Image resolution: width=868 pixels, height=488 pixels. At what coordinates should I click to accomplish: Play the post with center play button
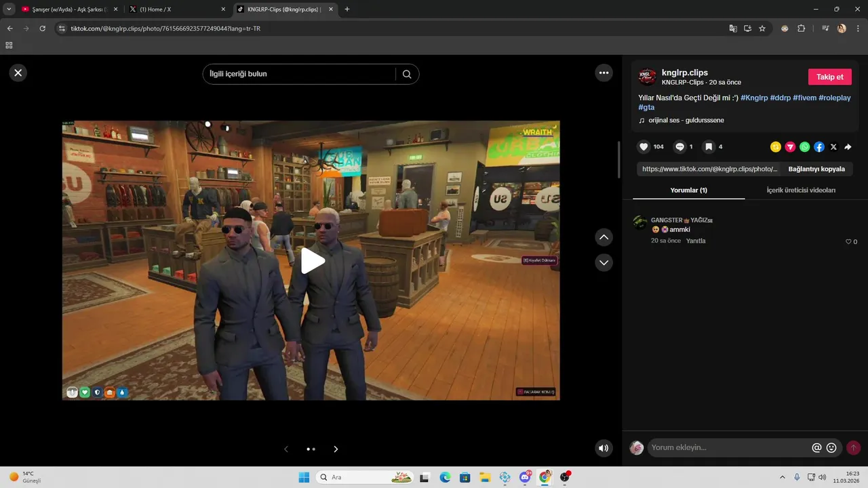pyautogui.click(x=312, y=260)
